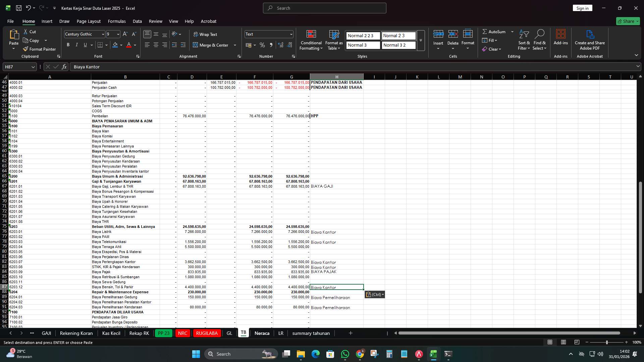
Task: Open the Fill Color dropdown arrow
Action: [121, 45]
